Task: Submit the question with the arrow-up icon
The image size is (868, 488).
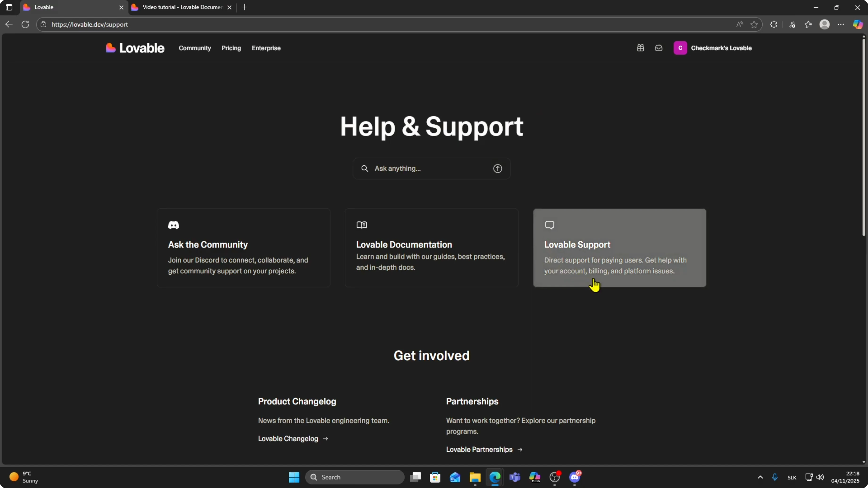Action: tap(498, 168)
